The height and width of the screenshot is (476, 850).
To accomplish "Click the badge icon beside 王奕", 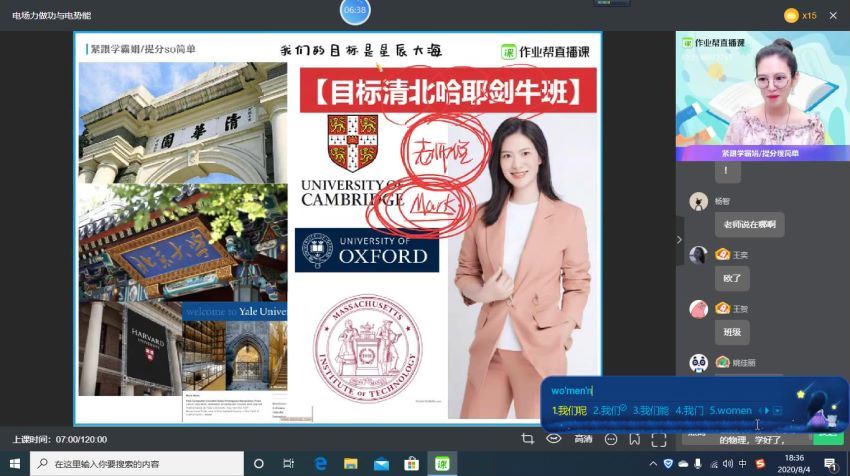I will click(x=722, y=254).
